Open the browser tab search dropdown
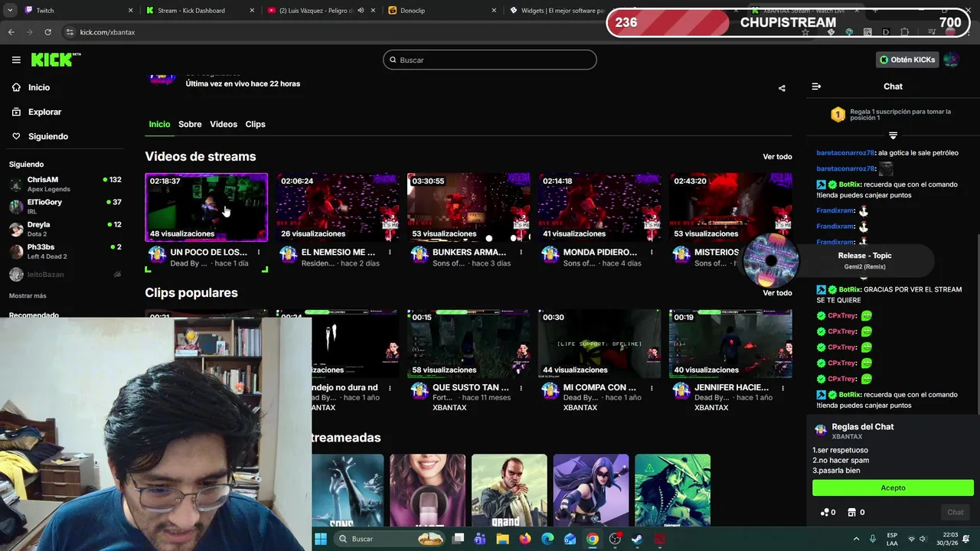 click(9, 11)
